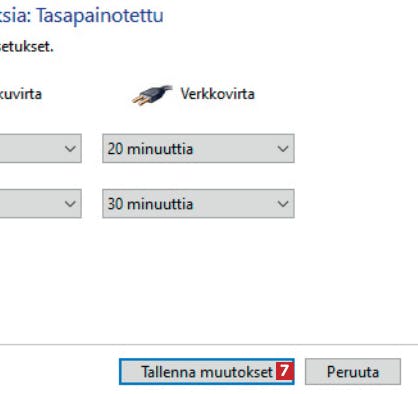418x394 pixels.
Task: Click the '30 minuuttia' value text
Action: pyautogui.click(x=150, y=204)
